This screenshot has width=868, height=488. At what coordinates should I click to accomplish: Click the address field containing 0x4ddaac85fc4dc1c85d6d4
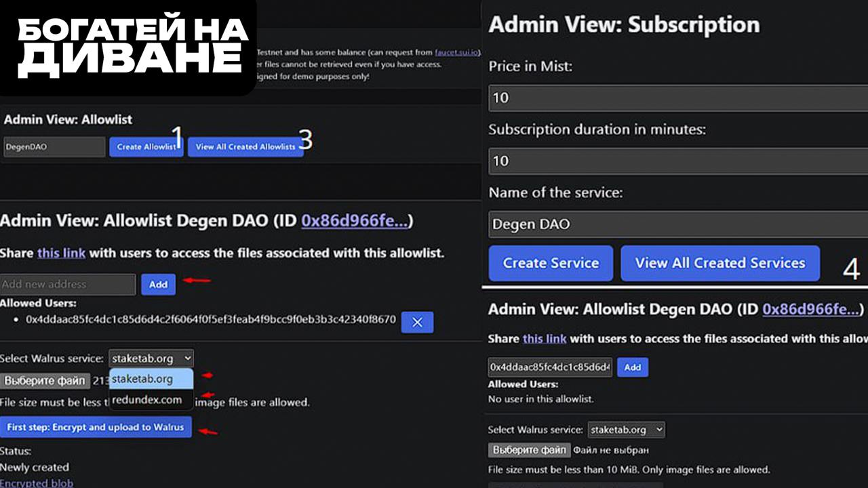pyautogui.click(x=550, y=367)
